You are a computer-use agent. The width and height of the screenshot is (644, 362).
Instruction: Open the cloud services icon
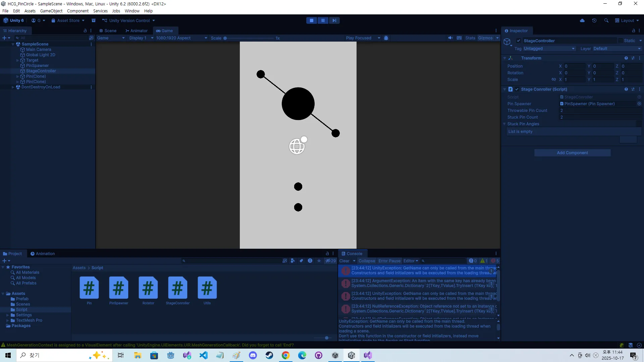[x=582, y=20]
